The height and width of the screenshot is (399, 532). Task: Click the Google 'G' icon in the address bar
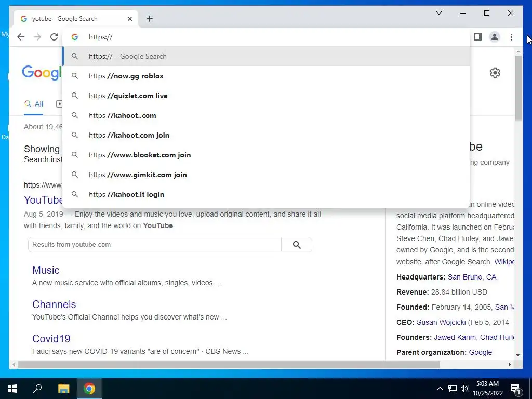click(75, 37)
